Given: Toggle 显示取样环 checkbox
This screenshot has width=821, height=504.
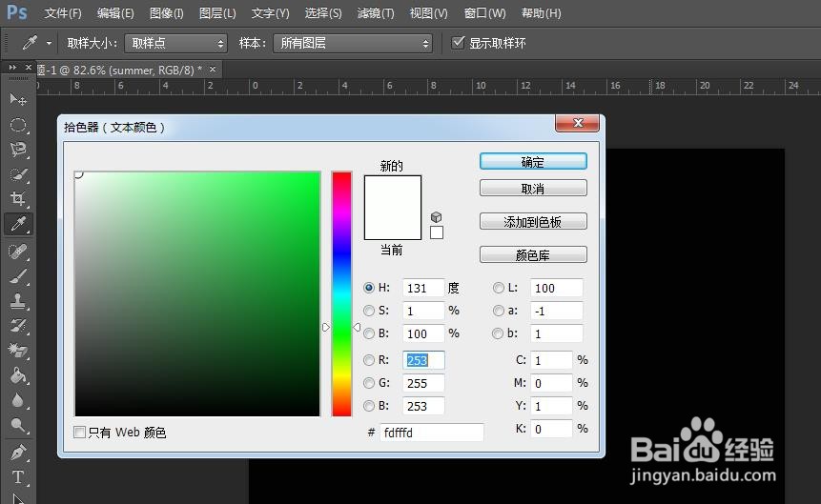Looking at the screenshot, I should pos(458,42).
